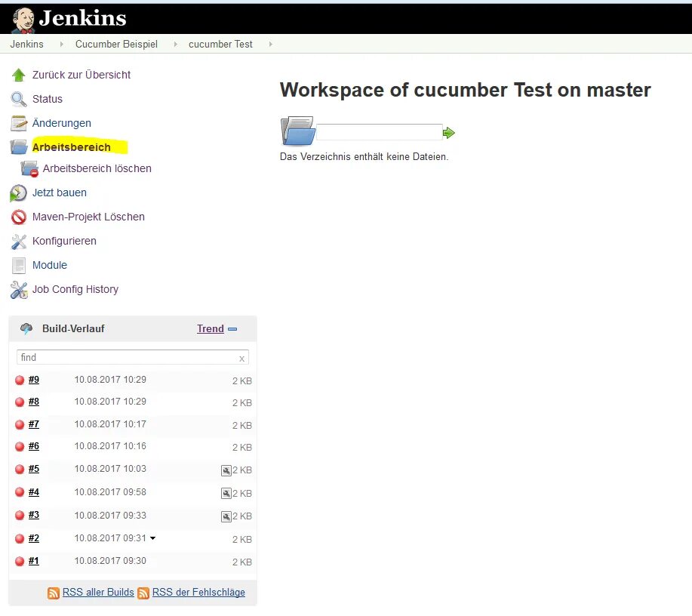Click the Arbeitsbereich folder icon in the sidebar
Screen dimensions: 692x616
(x=19, y=147)
